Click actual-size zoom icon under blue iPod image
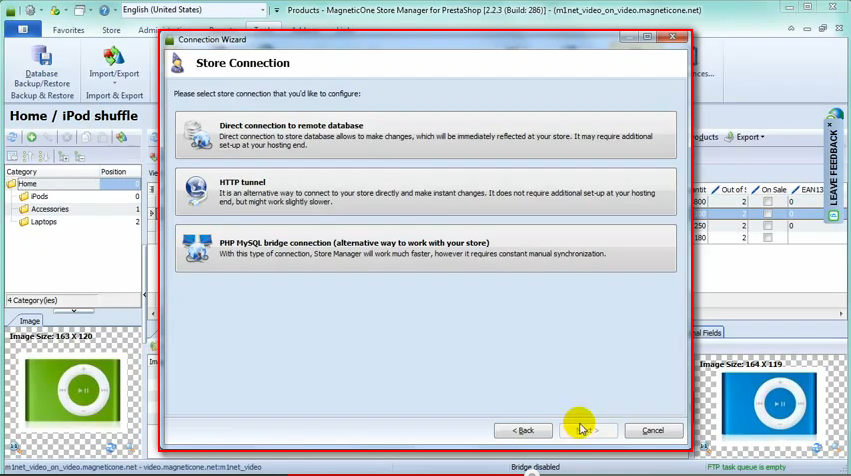 pos(704,448)
